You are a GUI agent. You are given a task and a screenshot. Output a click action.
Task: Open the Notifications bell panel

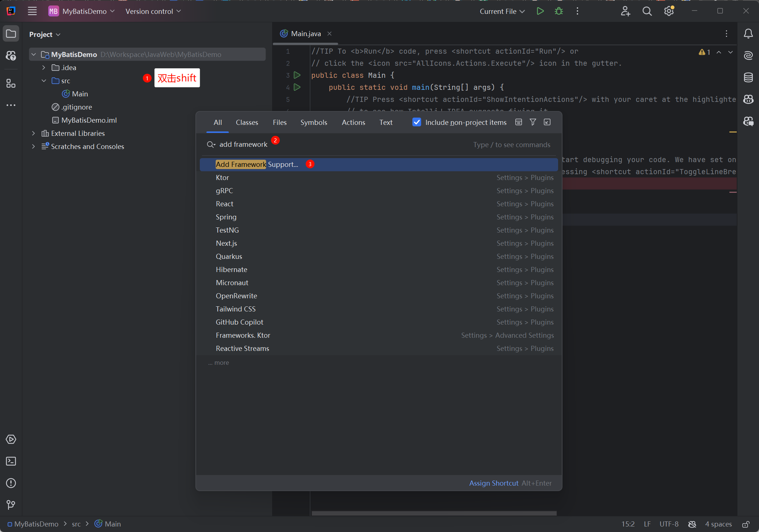click(748, 34)
